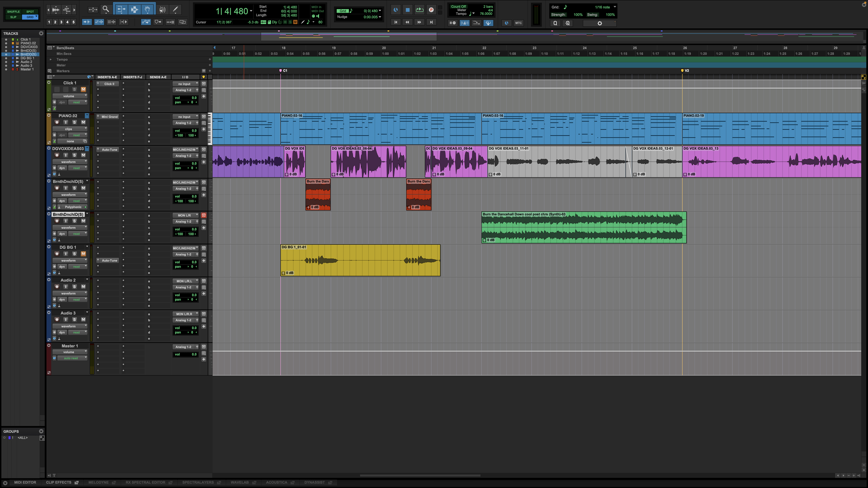Select the Grabber hand tool

click(148, 10)
